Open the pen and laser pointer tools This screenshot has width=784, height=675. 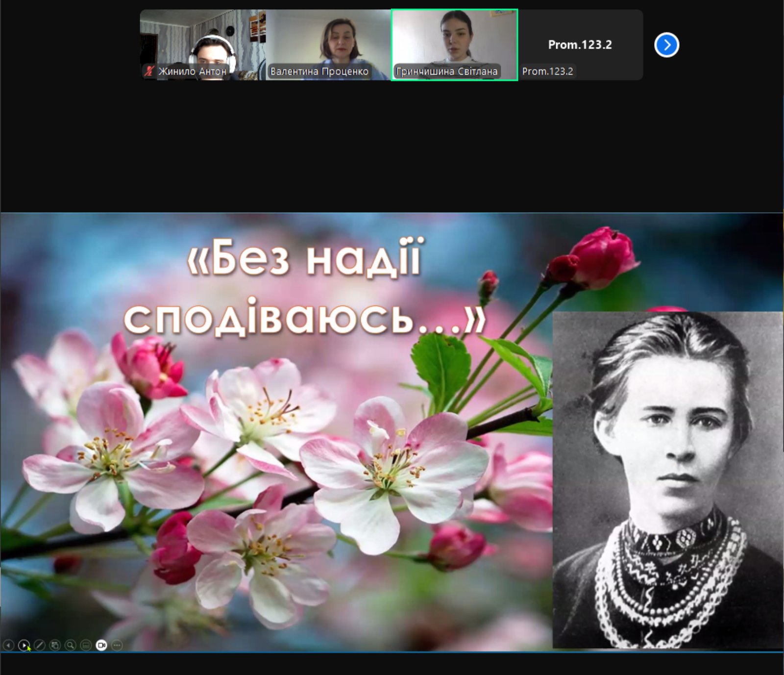(x=39, y=646)
